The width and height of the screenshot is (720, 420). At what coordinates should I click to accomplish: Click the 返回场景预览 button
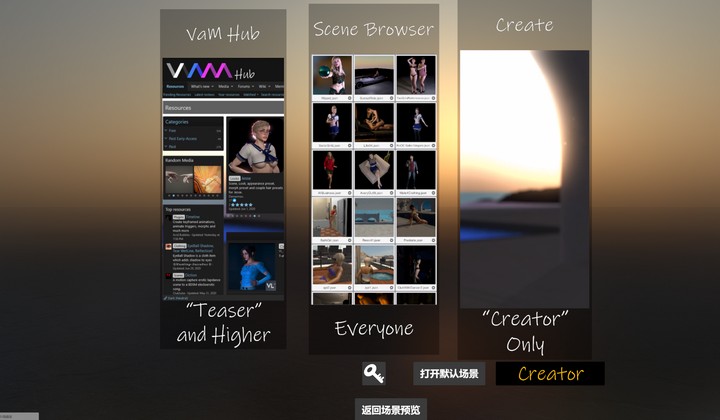[391, 409]
